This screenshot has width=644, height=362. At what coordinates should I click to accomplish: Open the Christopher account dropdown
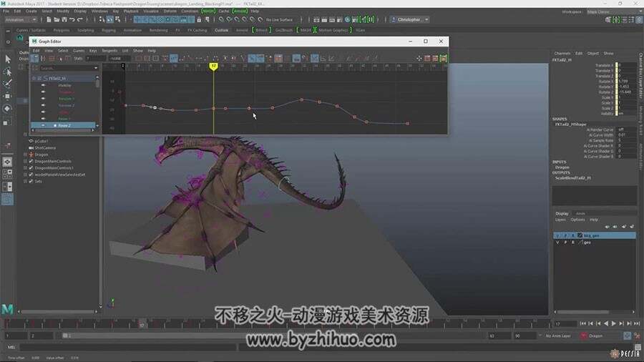point(409,19)
